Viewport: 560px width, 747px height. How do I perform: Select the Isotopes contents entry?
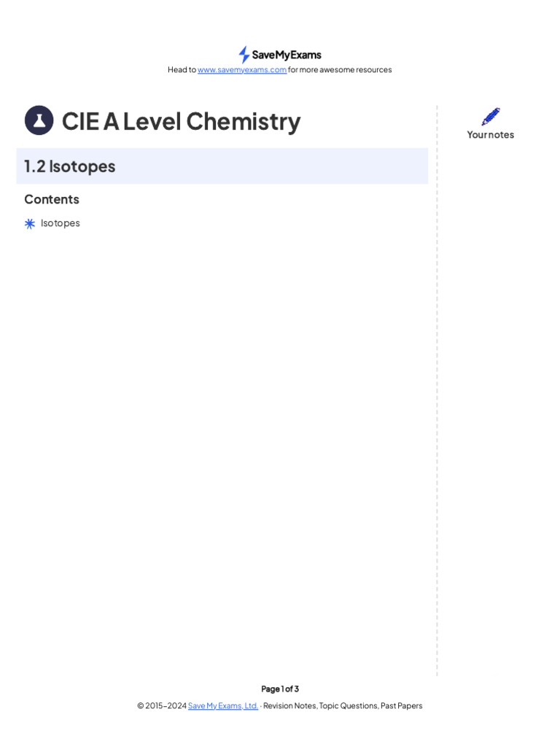[x=60, y=223]
